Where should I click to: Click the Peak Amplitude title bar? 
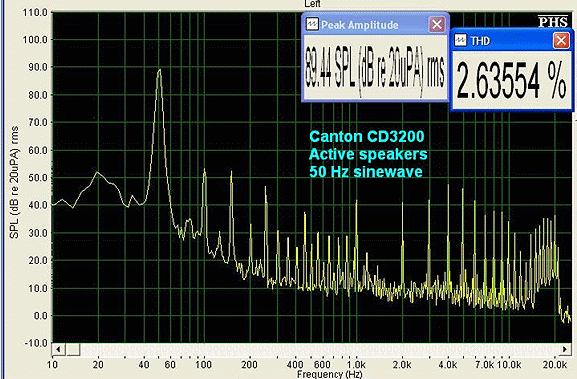pyautogui.click(x=375, y=25)
